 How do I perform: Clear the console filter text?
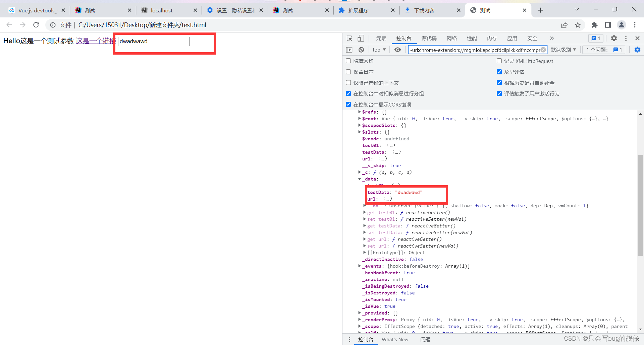pos(543,50)
